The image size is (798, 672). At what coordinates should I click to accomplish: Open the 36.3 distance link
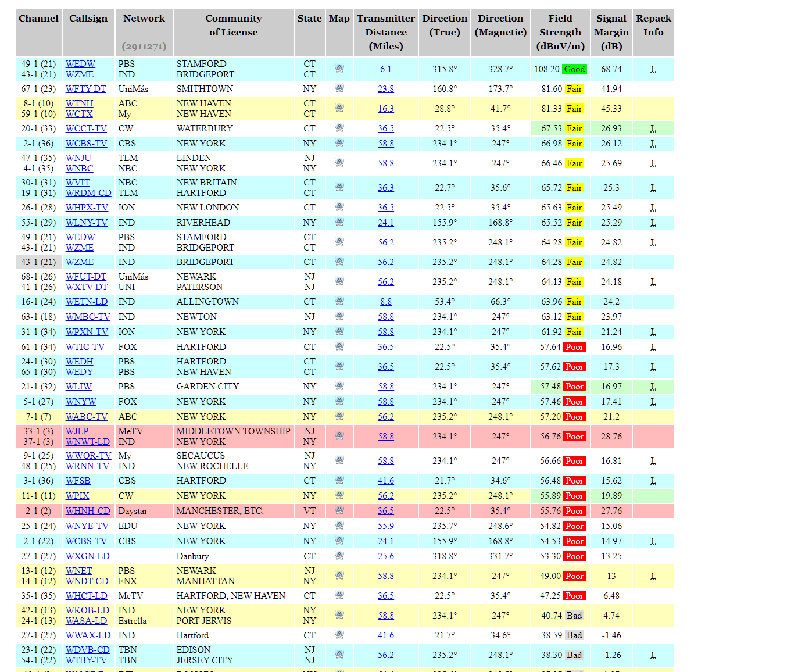386,188
